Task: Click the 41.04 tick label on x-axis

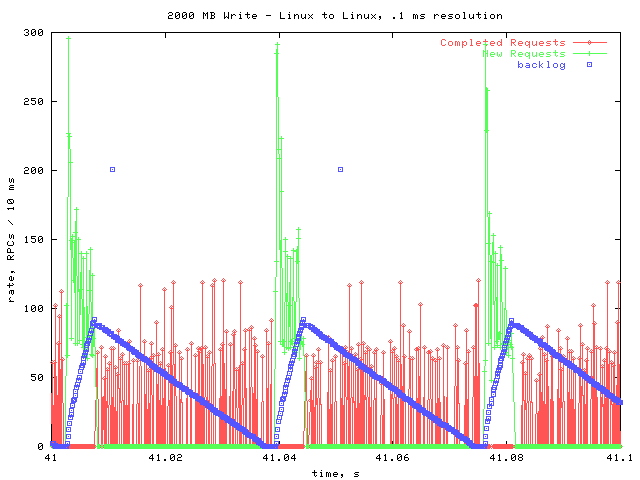Action: [279, 458]
